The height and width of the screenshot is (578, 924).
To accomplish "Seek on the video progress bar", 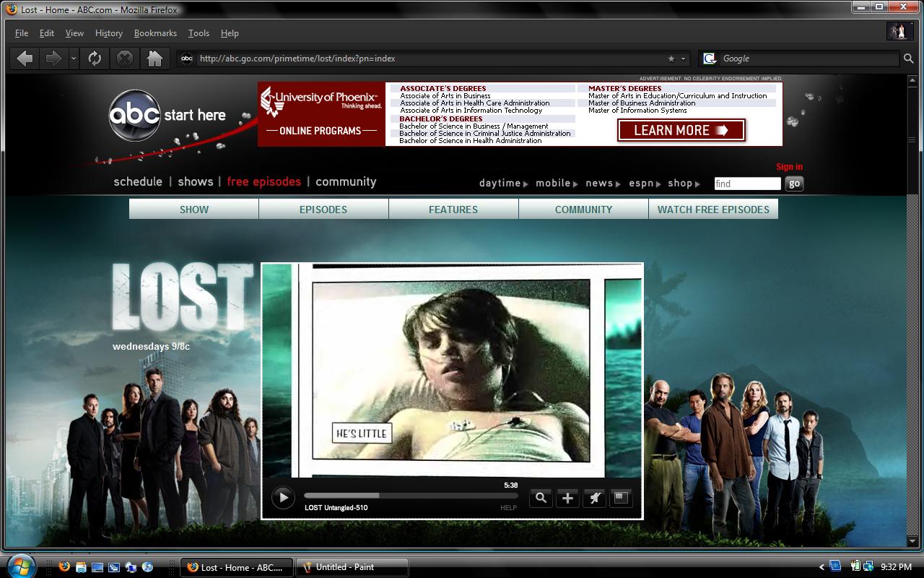I will click(x=411, y=496).
